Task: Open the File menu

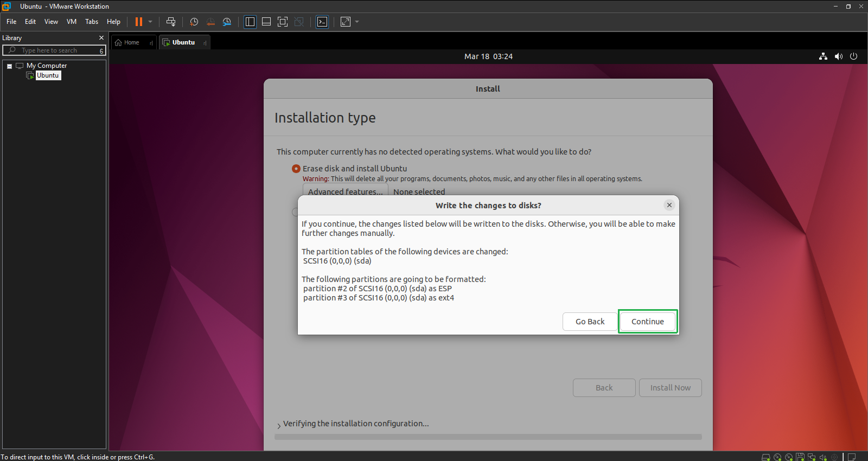Action: click(x=11, y=22)
